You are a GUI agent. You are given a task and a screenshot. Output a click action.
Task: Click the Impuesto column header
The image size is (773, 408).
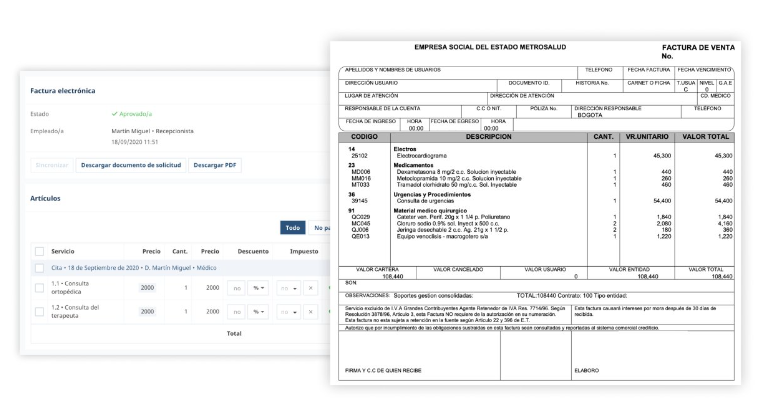pos(304,251)
